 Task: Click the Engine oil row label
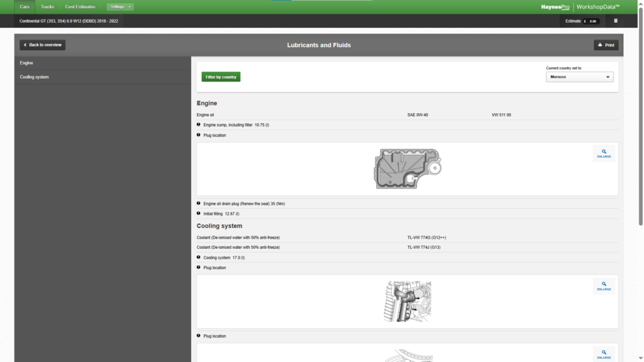[x=205, y=115]
